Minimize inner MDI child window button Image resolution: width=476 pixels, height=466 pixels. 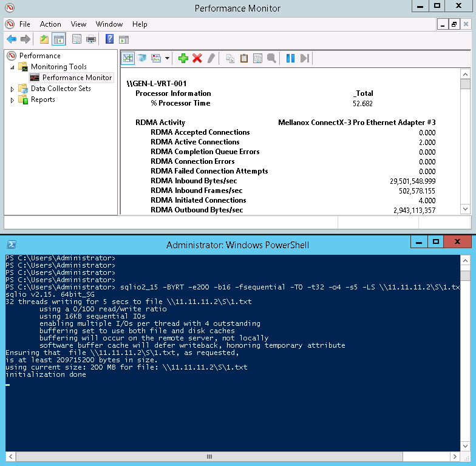click(443, 24)
